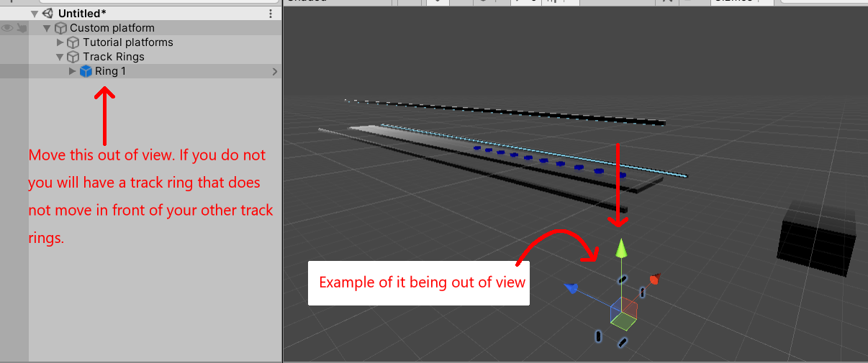868x363 pixels.
Task: Click the cube icon of Tutorial platforms
Action: point(73,42)
